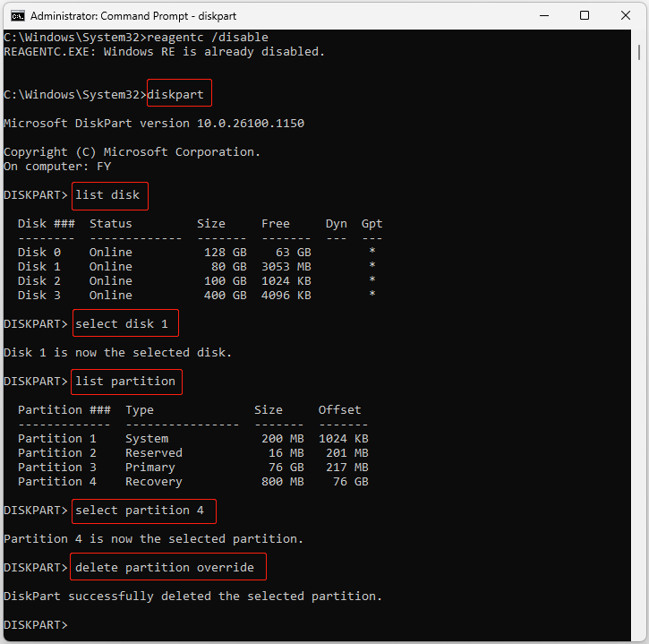The width and height of the screenshot is (649, 644).
Task: Click the 'Type' column header
Action: coord(140,410)
